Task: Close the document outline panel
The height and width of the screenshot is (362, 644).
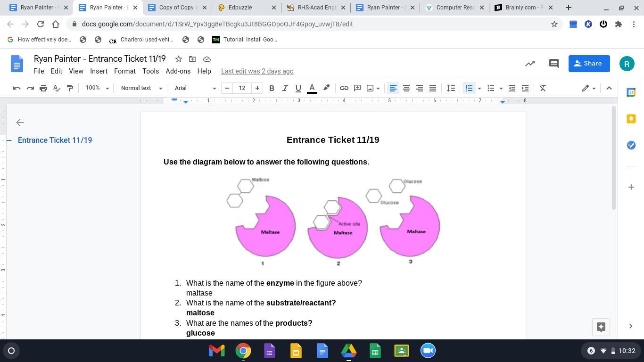Action: (x=20, y=123)
